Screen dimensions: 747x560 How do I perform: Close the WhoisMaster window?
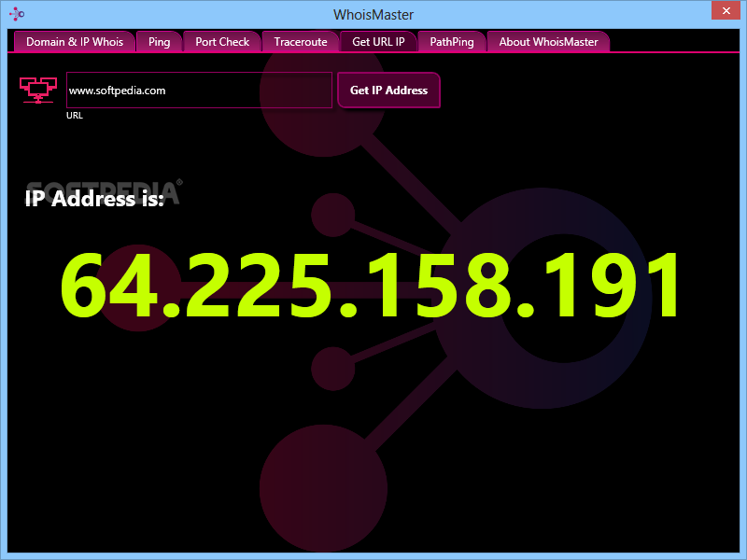(726, 10)
